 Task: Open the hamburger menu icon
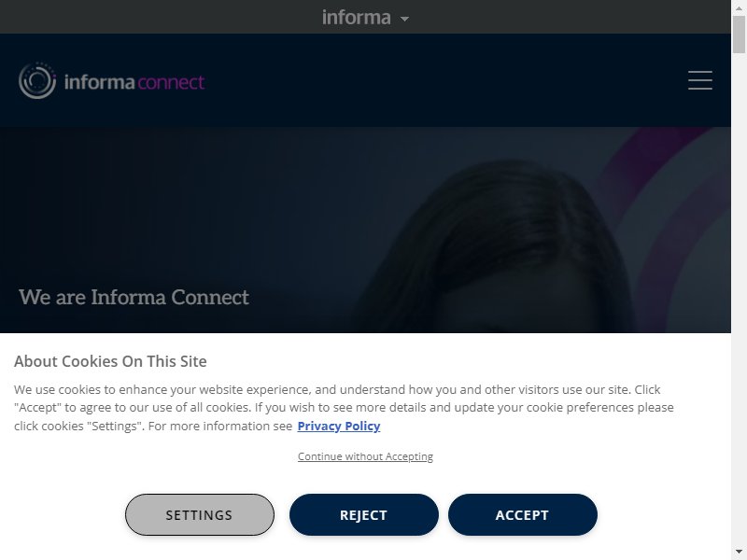pos(699,80)
